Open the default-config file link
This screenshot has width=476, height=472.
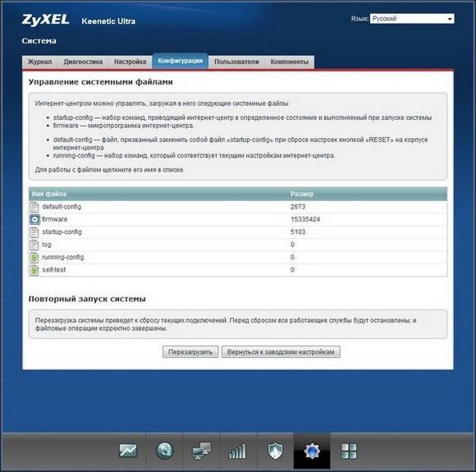click(x=62, y=207)
